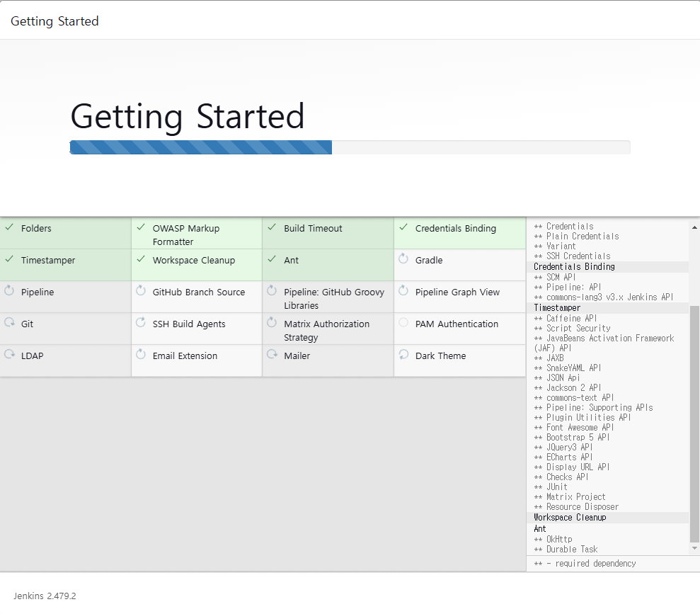This screenshot has height=614, width=700.
Task: Click 'Workspace Cleanup' entry in the install log
Action: 570,517
